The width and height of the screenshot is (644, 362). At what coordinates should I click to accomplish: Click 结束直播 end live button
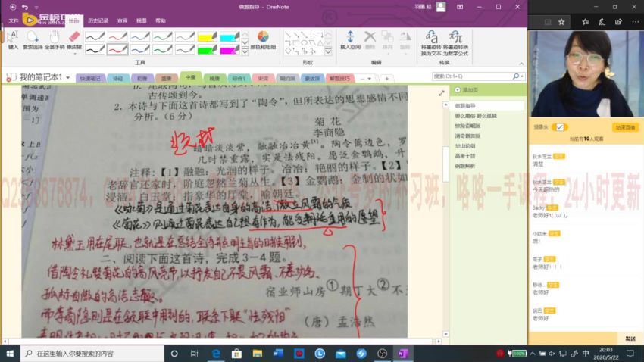[x=625, y=127]
